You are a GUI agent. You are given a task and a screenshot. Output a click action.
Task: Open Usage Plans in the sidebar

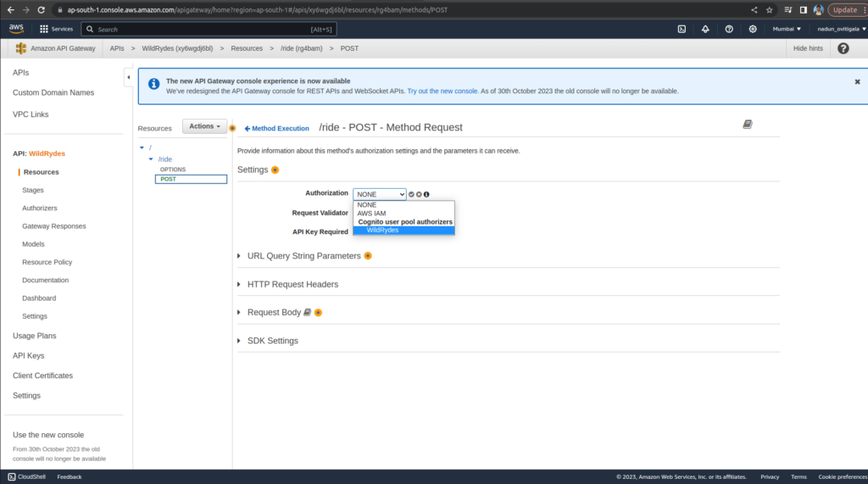click(x=34, y=336)
